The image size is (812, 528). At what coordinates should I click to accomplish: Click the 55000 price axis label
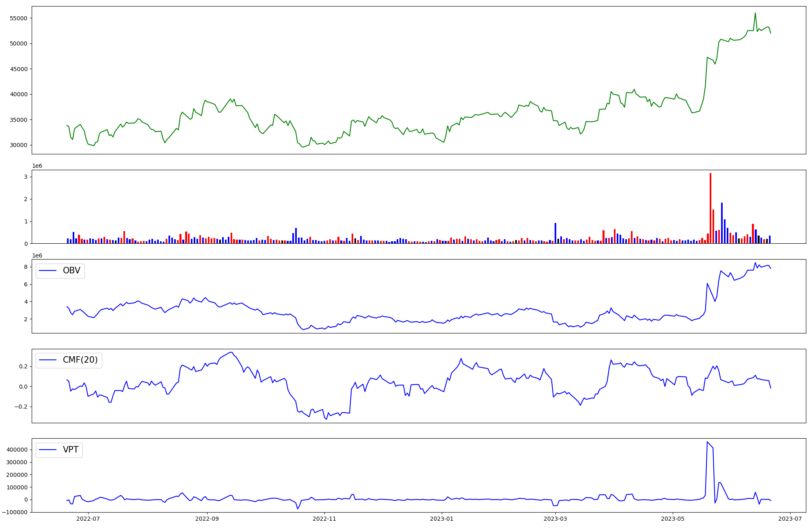pyautogui.click(x=18, y=18)
